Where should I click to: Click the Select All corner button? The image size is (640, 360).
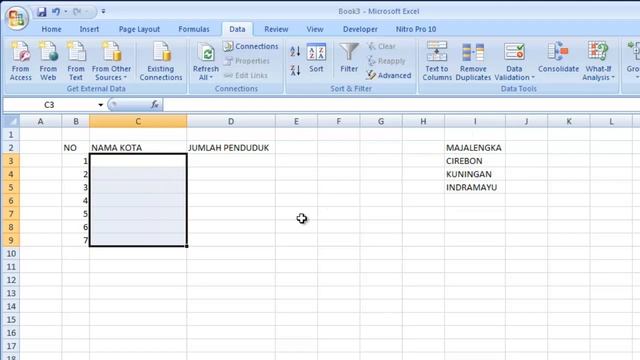point(11,121)
